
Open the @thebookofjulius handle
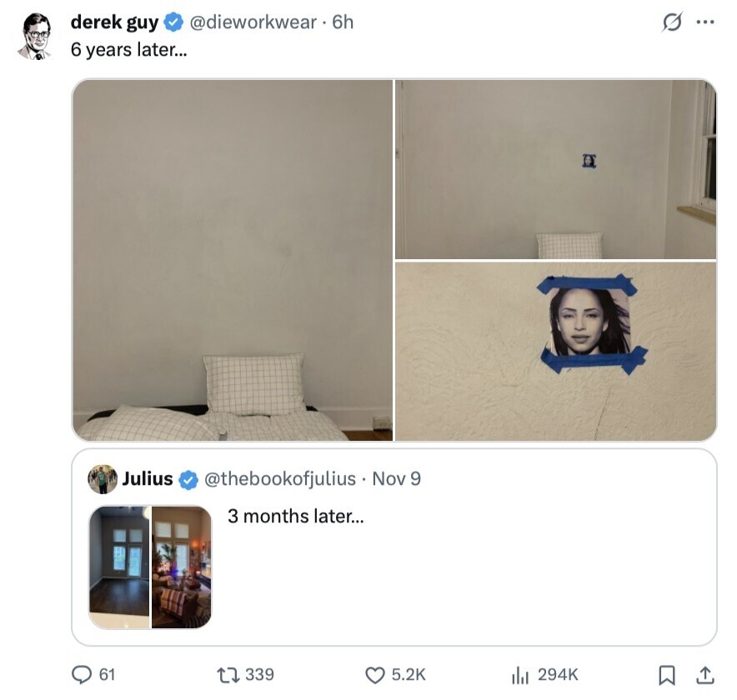(x=279, y=478)
